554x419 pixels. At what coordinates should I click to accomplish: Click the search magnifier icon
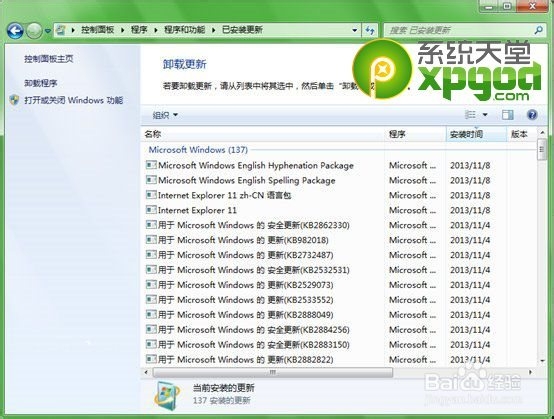tap(538, 30)
